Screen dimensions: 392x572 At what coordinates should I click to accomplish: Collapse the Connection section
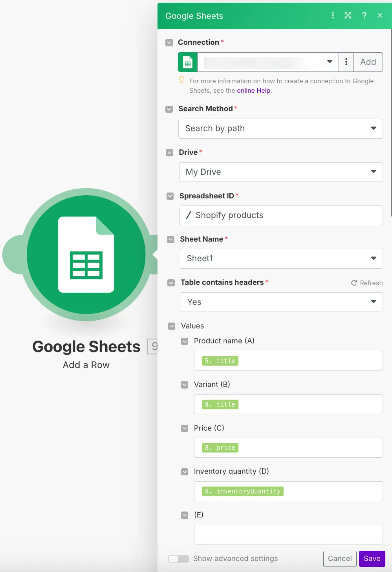coord(169,42)
